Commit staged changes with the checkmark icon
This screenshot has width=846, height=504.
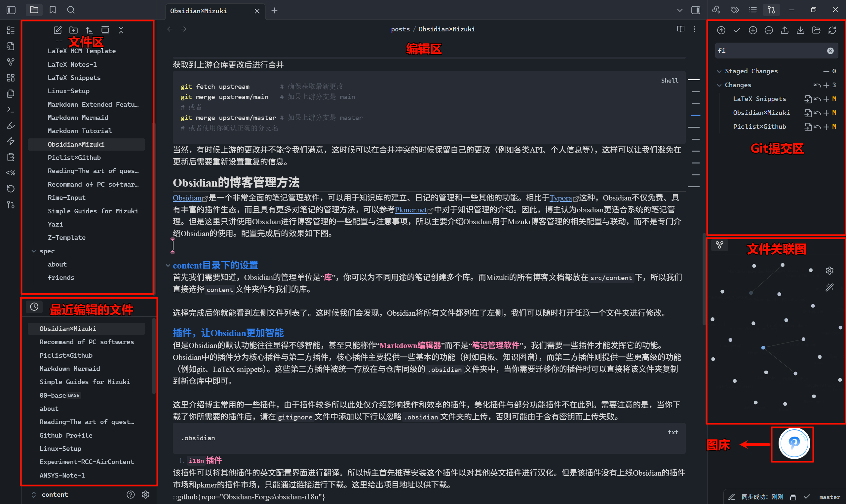click(737, 30)
